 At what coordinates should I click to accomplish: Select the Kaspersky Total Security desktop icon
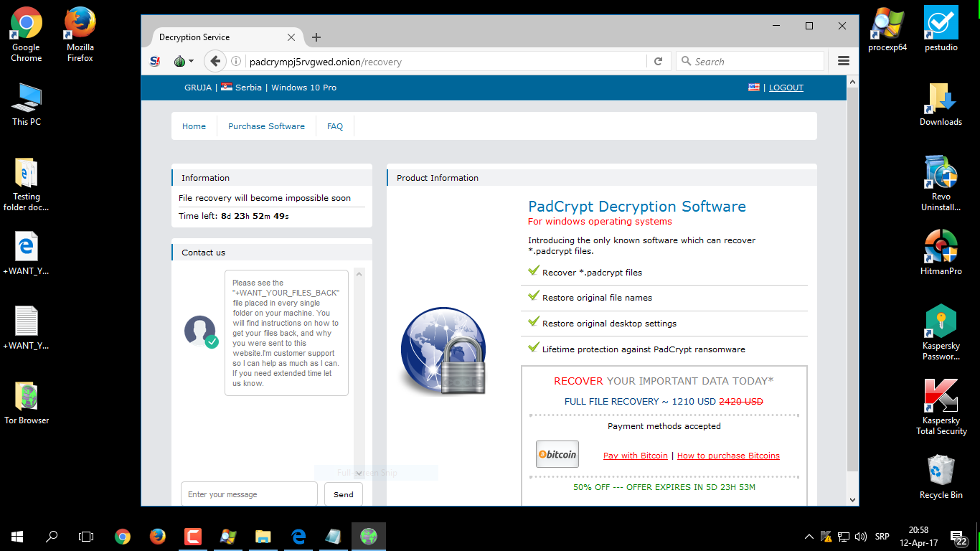(941, 407)
